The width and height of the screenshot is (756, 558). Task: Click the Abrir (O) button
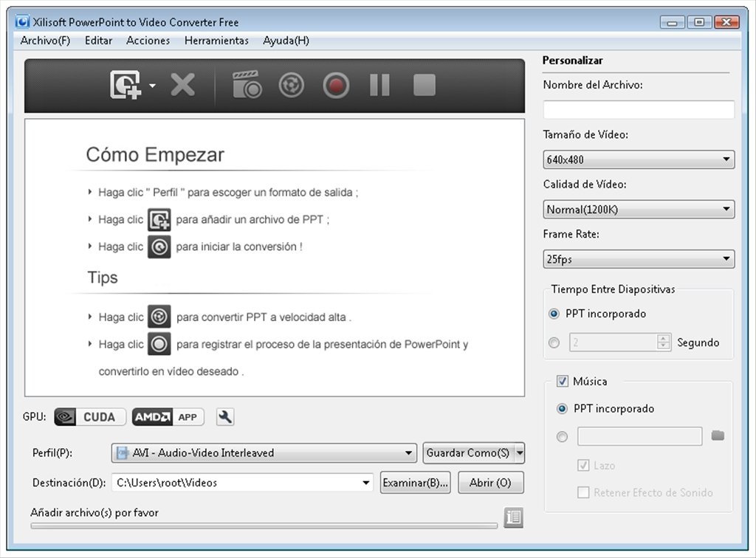coord(490,483)
